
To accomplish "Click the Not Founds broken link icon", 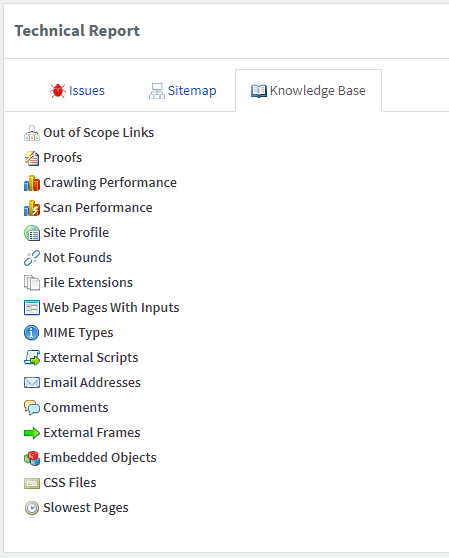I will point(32,258).
